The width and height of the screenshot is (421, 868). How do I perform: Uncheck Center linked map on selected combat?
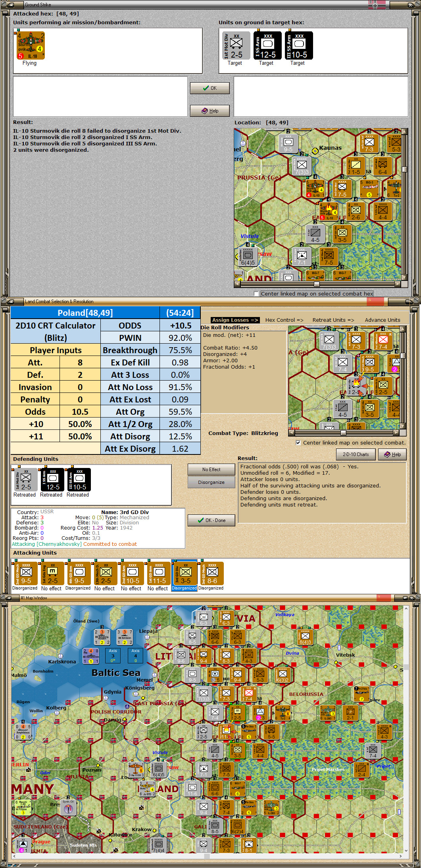tap(298, 443)
